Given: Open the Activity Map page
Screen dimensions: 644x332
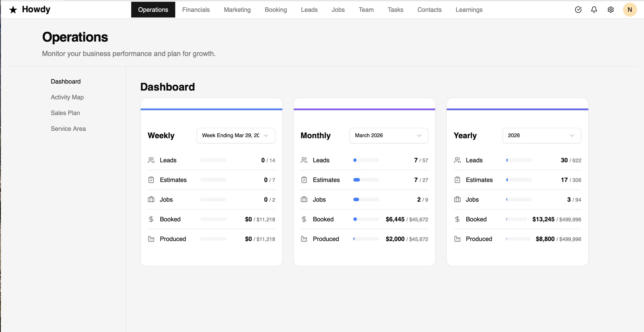Looking at the screenshot, I should coord(67,97).
